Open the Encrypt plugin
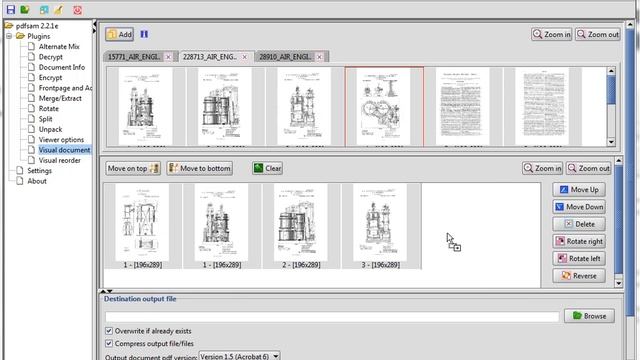This screenshot has width=640, height=360. coord(50,78)
